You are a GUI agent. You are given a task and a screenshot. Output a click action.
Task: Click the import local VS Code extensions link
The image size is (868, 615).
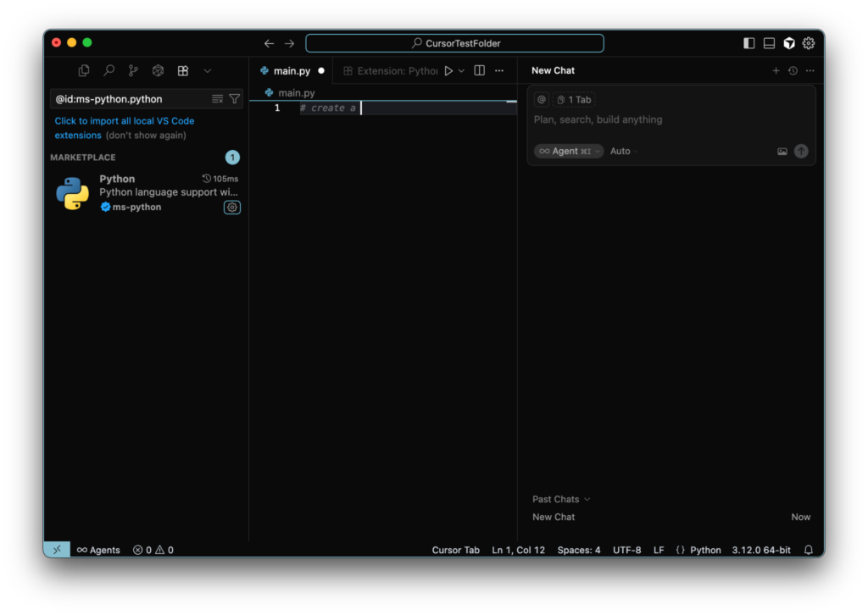(x=124, y=121)
